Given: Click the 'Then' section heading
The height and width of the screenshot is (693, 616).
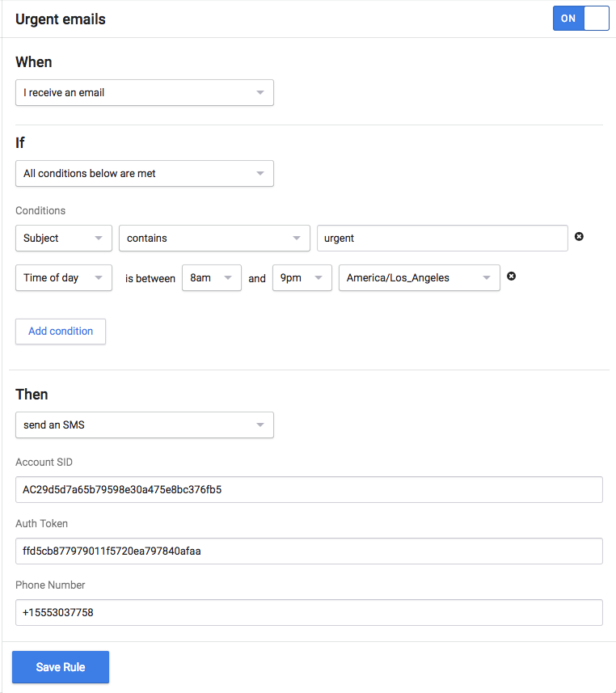Looking at the screenshot, I should click(32, 395).
